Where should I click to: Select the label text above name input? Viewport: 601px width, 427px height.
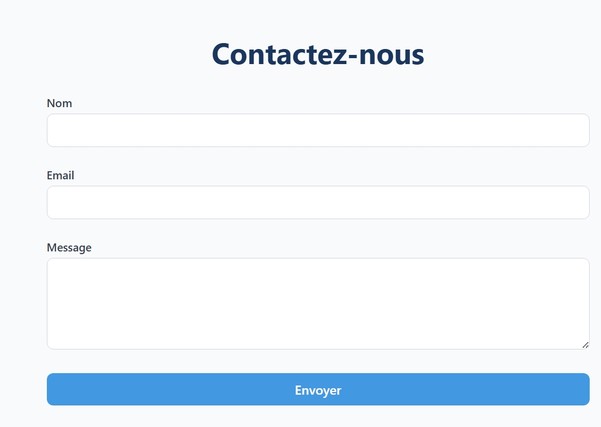pyautogui.click(x=59, y=103)
